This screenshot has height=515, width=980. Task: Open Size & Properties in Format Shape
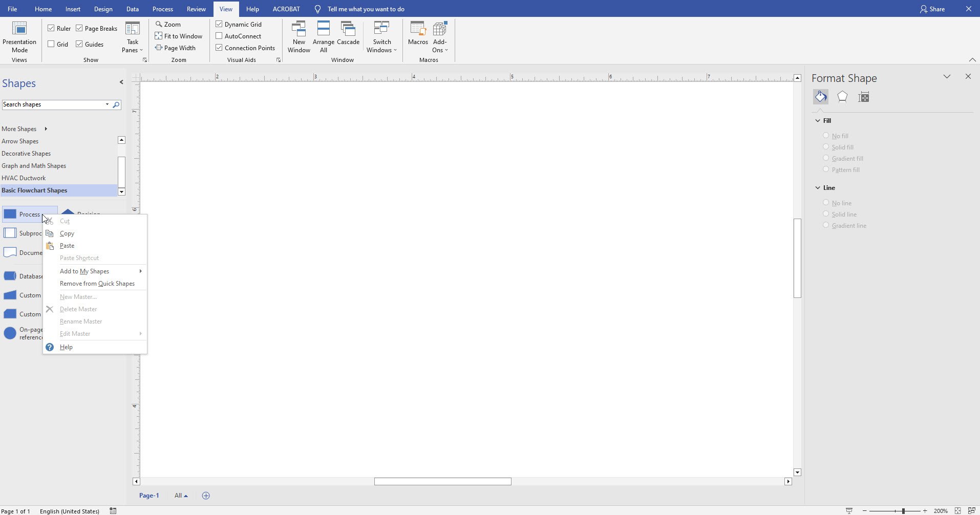pos(864,96)
